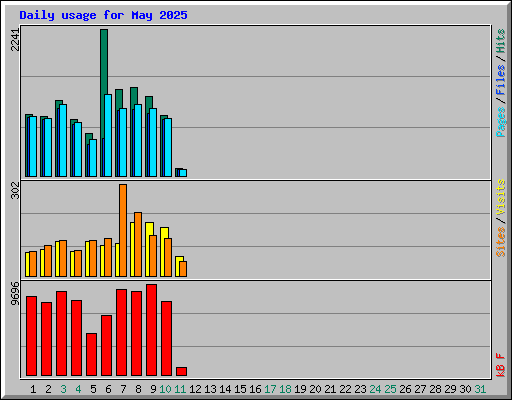Click green weekend day label 17
512x400 pixels.
pyautogui.click(x=270, y=389)
